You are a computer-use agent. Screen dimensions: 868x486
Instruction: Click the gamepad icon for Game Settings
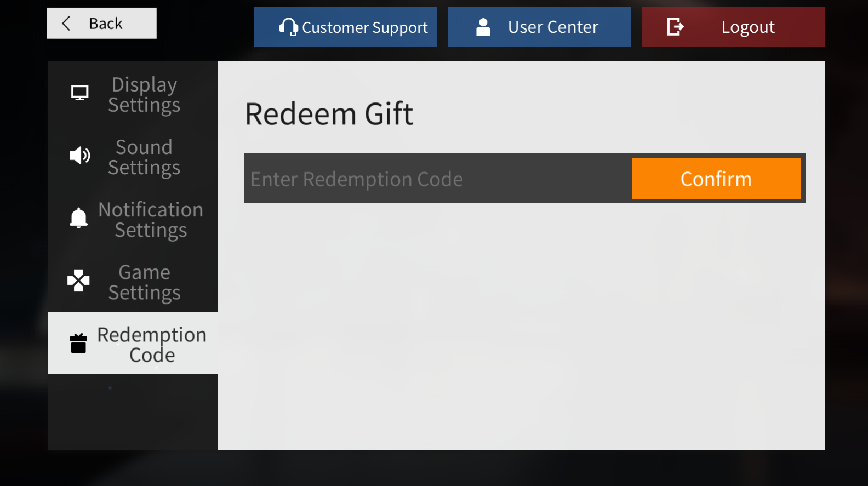click(x=78, y=281)
